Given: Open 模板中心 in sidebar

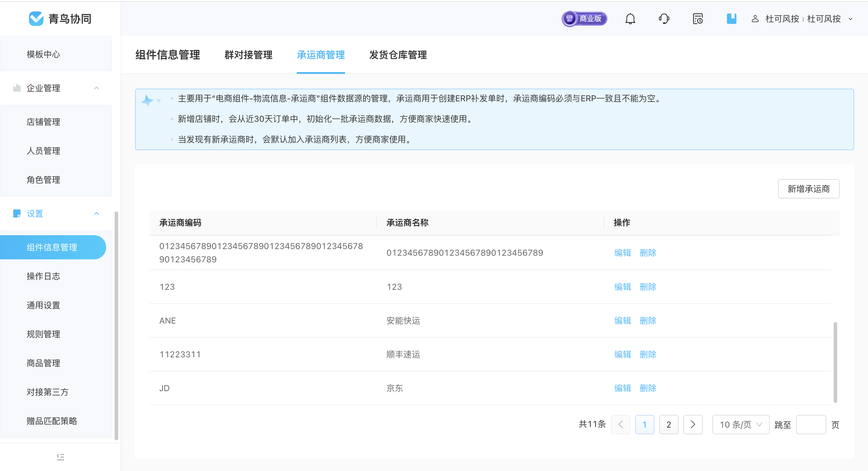Looking at the screenshot, I should click(x=43, y=54).
